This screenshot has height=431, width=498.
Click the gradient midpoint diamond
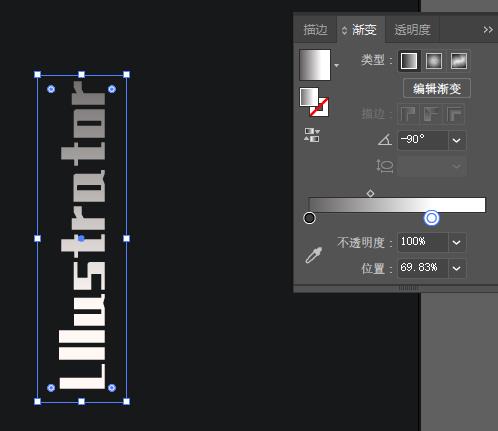[370, 193]
